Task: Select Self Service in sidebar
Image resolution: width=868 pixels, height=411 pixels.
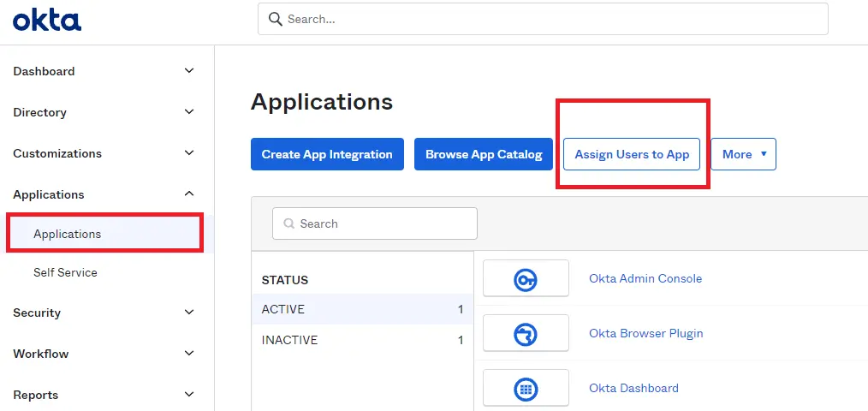Action: (65, 272)
